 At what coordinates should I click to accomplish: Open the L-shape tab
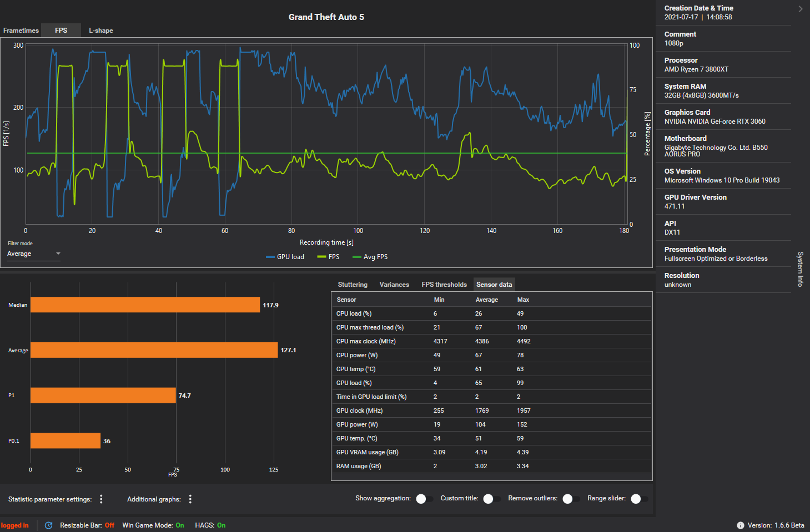click(101, 31)
